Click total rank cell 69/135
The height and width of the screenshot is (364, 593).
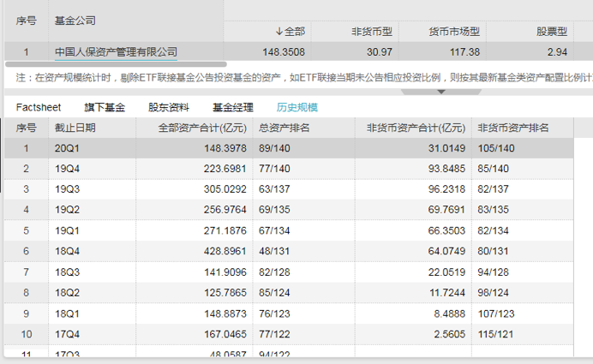pyautogui.click(x=274, y=209)
